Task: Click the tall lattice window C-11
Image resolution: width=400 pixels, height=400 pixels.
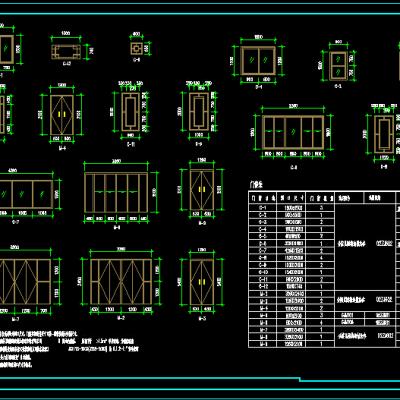Action: click(131, 112)
